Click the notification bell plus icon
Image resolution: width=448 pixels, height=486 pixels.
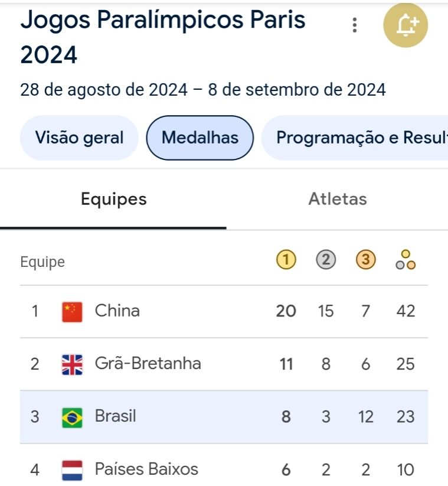(406, 25)
